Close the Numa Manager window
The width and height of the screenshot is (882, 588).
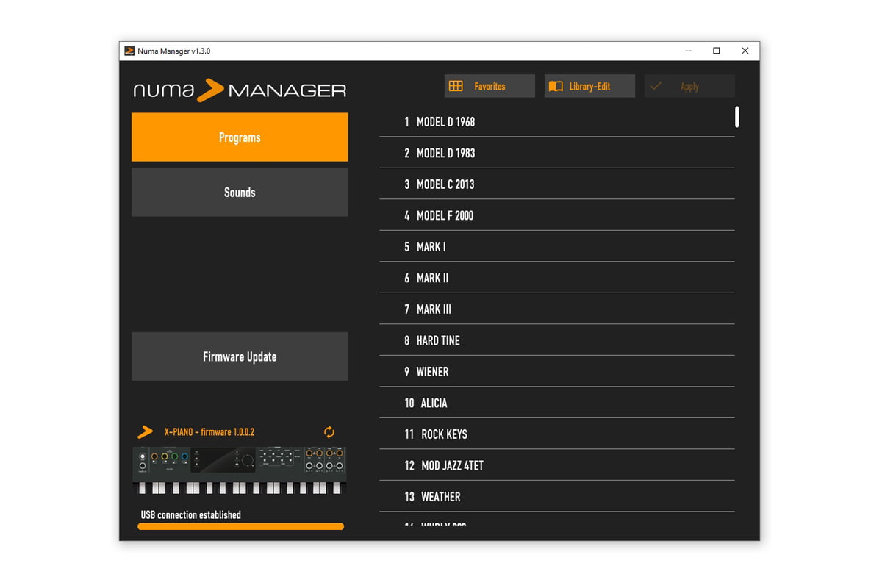pyautogui.click(x=745, y=51)
